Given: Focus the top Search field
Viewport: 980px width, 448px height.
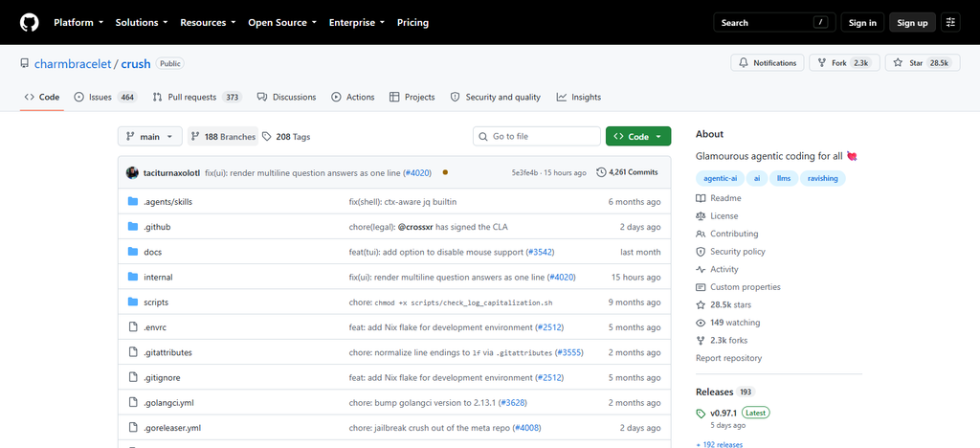Looking at the screenshot, I should [774, 22].
